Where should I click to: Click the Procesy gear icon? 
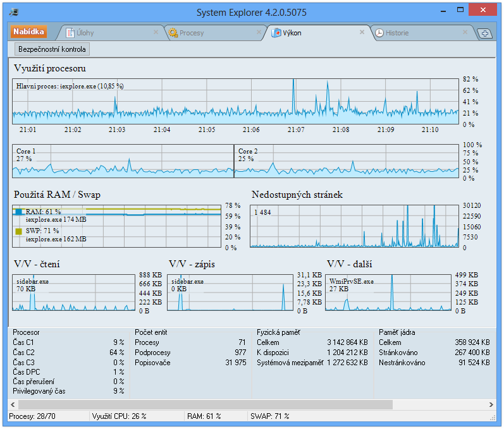173,33
